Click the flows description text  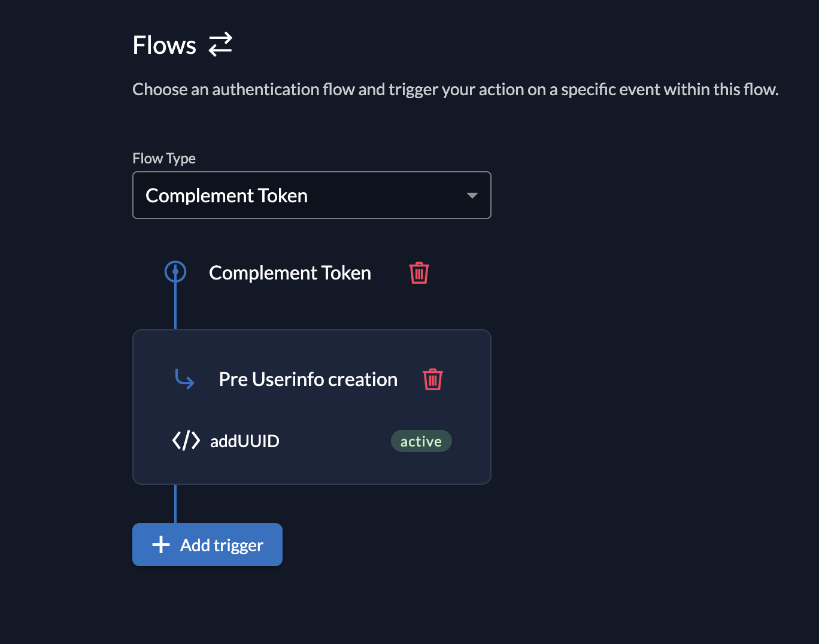pyautogui.click(x=456, y=89)
